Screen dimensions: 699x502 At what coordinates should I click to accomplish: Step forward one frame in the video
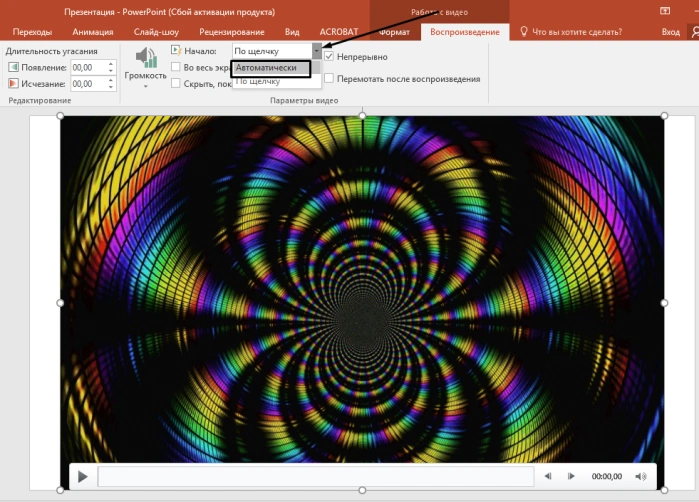click(571, 476)
